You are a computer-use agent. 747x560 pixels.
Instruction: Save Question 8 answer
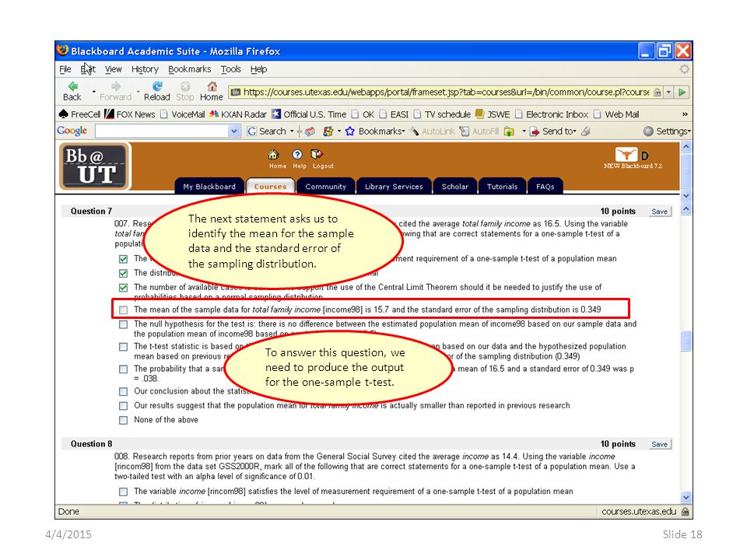660,444
